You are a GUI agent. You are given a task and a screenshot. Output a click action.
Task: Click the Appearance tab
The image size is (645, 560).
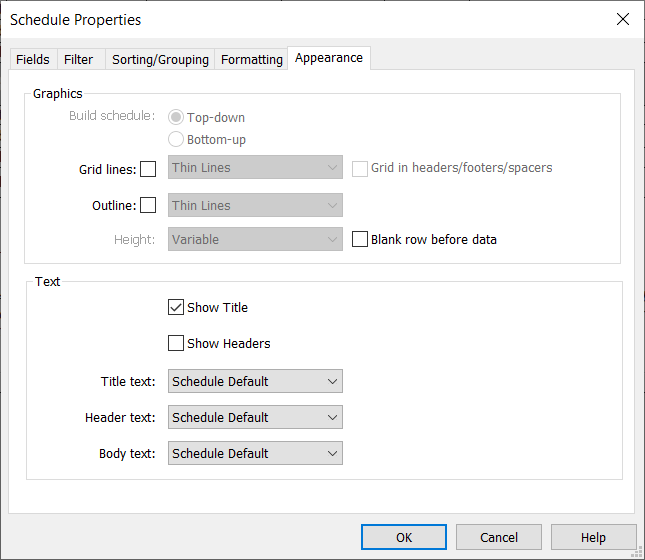[x=328, y=58]
